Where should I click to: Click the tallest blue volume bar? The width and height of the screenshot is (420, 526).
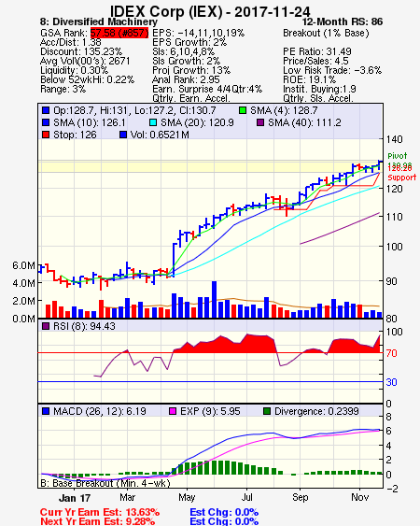pos(214,299)
